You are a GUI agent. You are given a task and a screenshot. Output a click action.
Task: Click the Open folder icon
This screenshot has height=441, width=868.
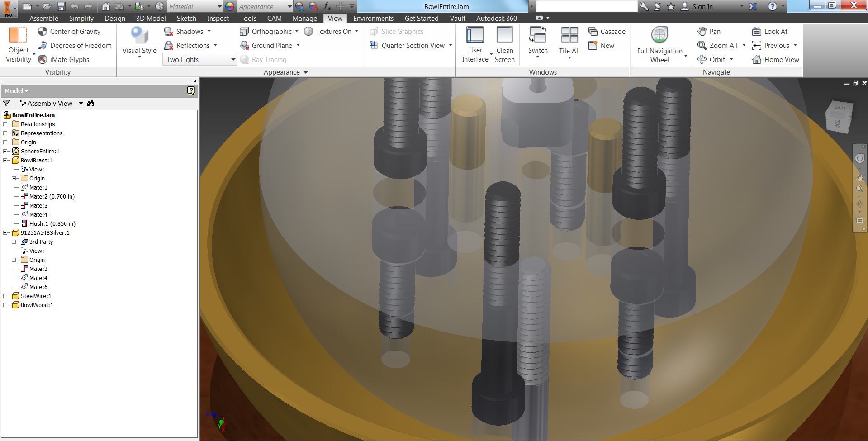(47, 6)
